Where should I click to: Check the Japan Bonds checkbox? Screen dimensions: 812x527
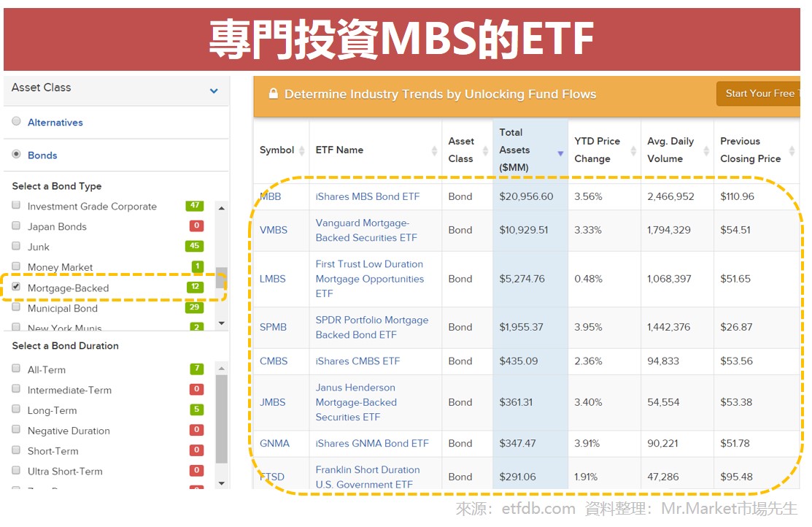[x=16, y=226]
